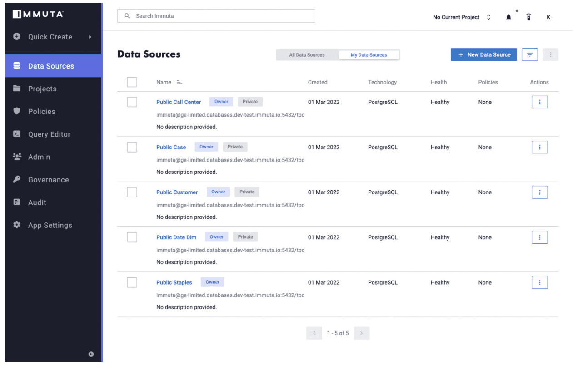This screenshot has height=374, width=588.
Task: Click New Data Source button
Action: coord(483,54)
